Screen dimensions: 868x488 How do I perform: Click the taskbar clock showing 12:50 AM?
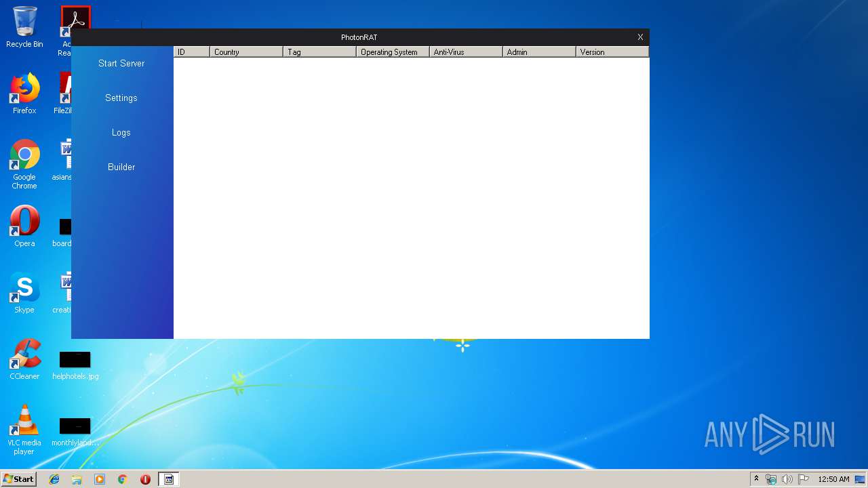coord(833,479)
